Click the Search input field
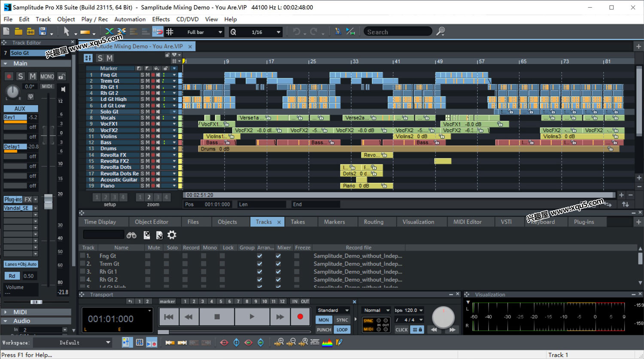Screen dimensions: 644x359 coord(398,32)
